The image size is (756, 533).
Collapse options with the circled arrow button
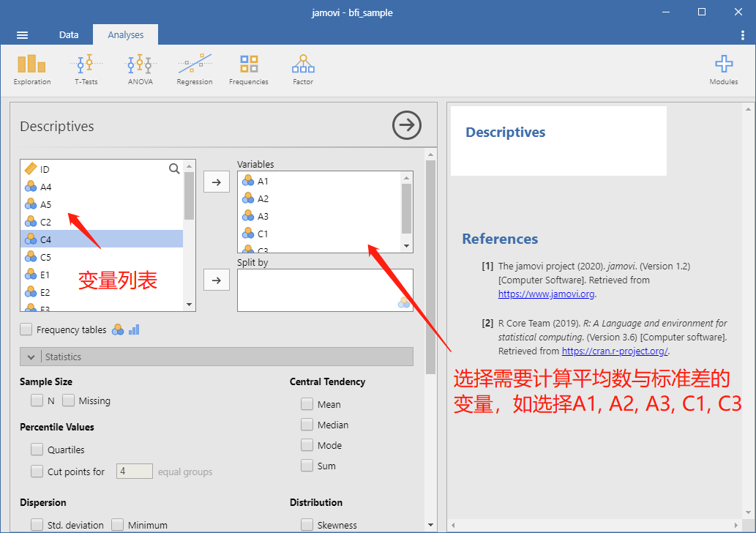[406, 125]
